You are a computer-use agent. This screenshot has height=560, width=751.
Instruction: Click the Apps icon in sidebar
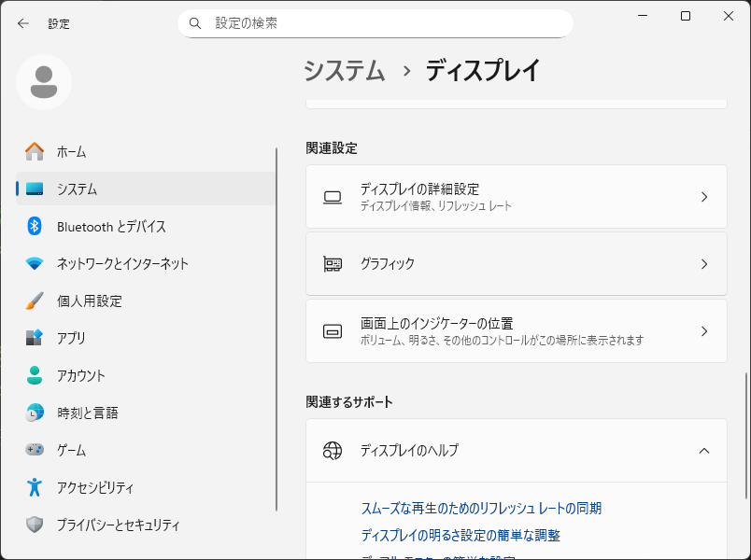35,338
